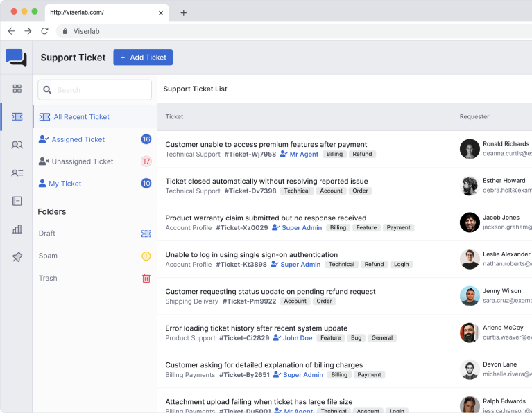The image size is (532, 413).
Task: Open the Draft folder
Action: [x=47, y=234]
